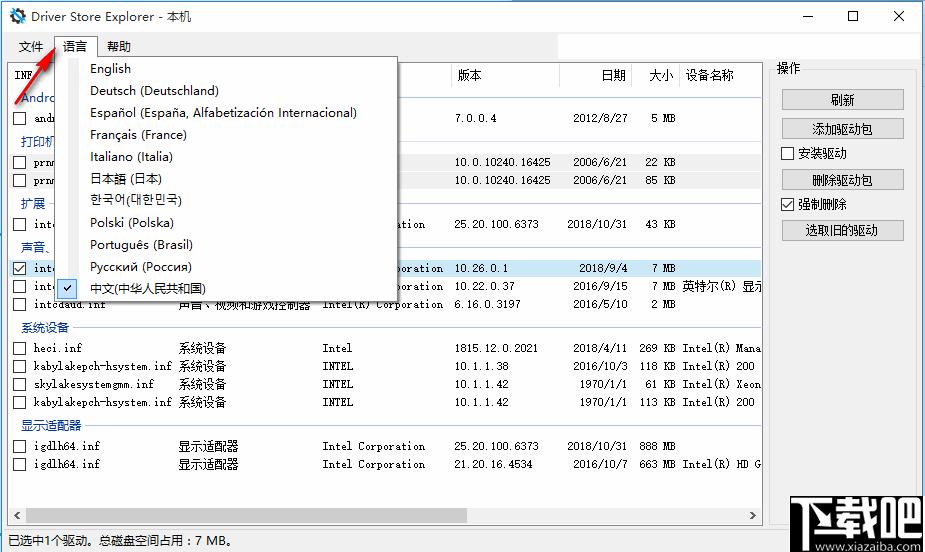Uncheck the selected driver dated 2018/9/4
The width and height of the screenshot is (925, 552).
pos(19,268)
